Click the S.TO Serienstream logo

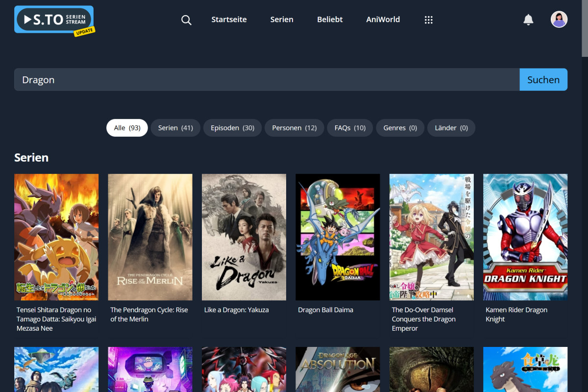(x=51, y=18)
